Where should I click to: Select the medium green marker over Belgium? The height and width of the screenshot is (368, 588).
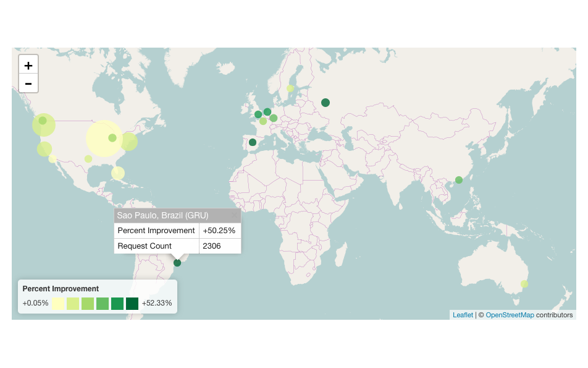(274, 118)
